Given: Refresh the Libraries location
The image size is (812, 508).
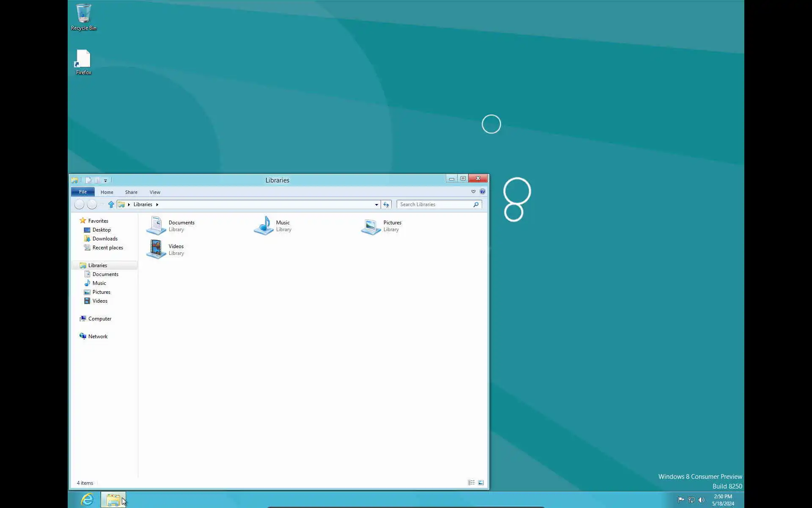Looking at the screenshot, I should (x=386, y=204).
